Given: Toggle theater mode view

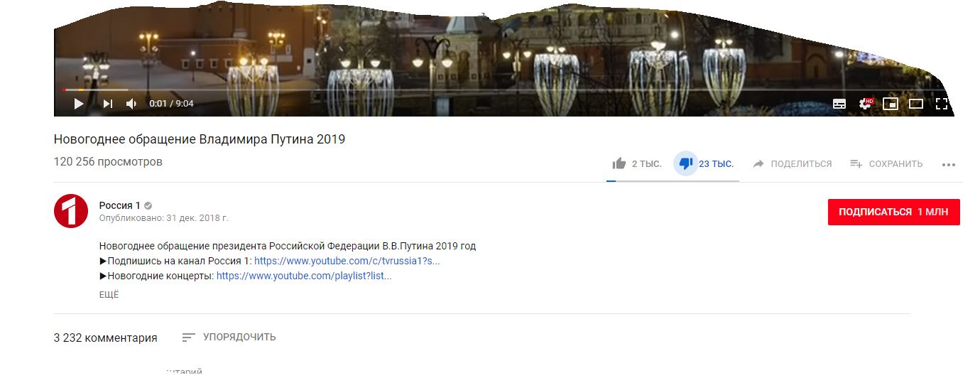Looking at the screenshot, I should 916,104.
